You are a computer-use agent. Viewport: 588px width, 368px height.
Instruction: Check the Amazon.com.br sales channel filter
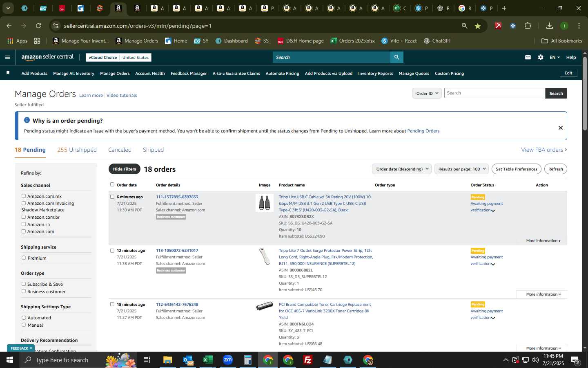[x=24, y=217]
